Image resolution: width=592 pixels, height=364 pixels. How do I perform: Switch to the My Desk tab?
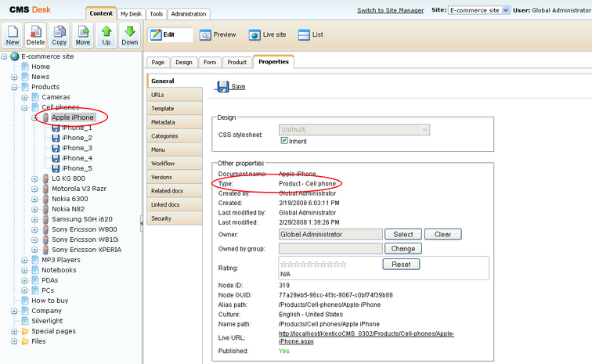click(131, 14)
